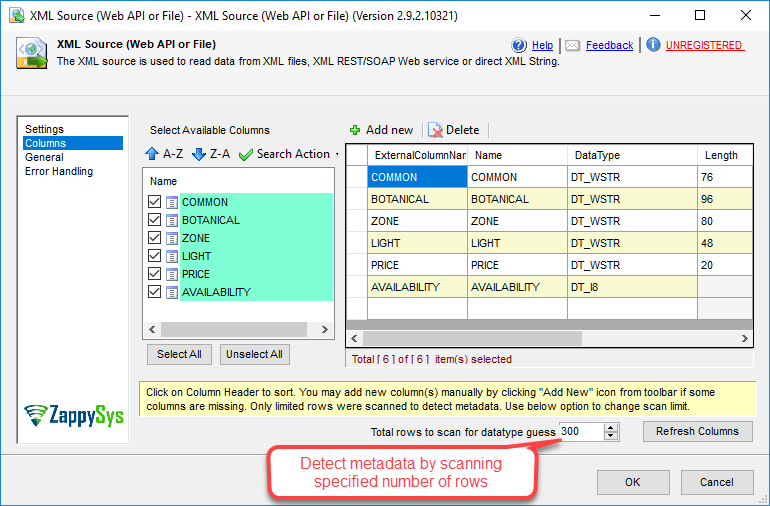
Task: Confirm with the OK button
Action: tap(633, 482)
